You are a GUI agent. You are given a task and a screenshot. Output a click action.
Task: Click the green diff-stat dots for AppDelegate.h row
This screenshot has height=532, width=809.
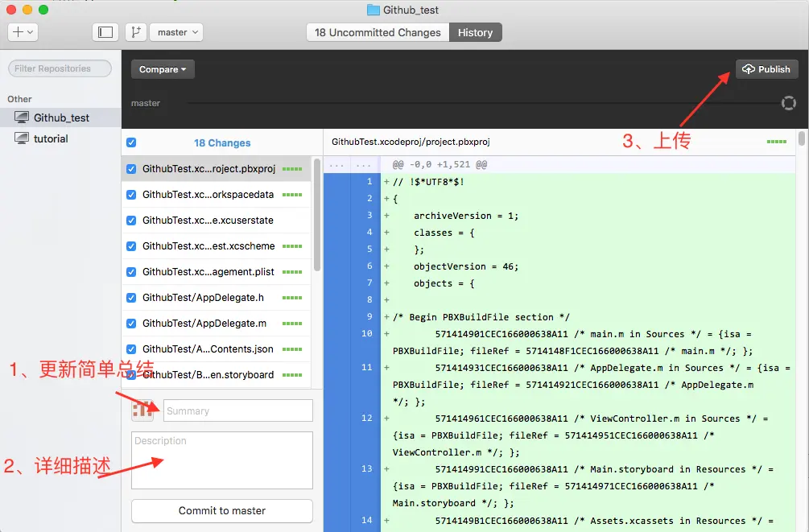click(292, 298)
